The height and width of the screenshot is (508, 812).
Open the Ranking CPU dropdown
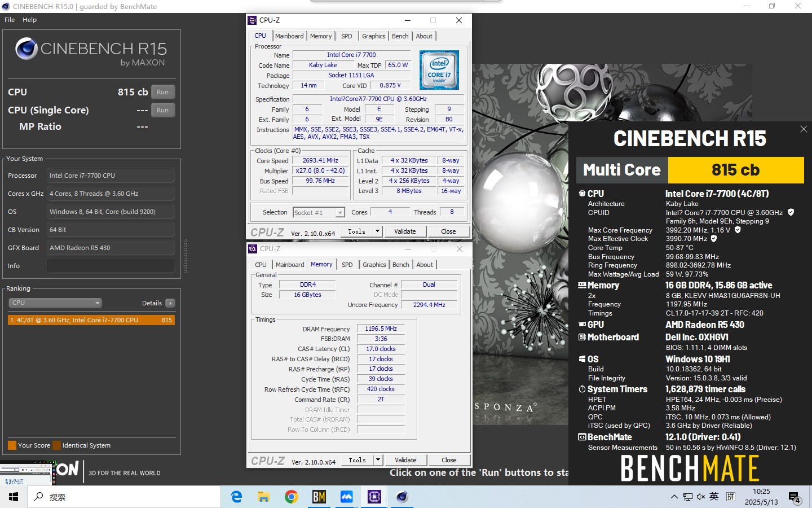55,303
